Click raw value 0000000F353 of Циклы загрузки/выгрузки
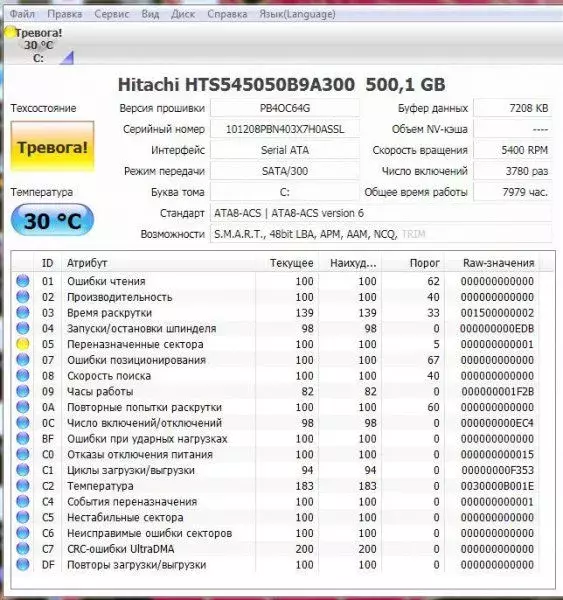The image size is (563, 600). point(497,470)
